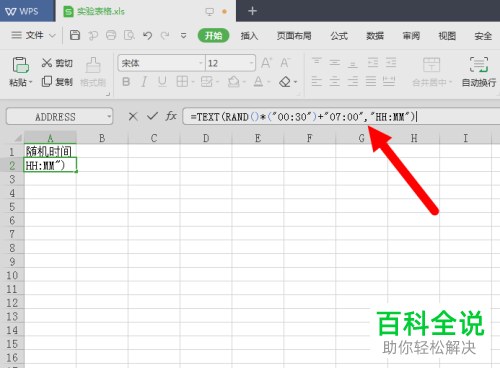The image size is (500, 368).
Task: Cancel formula entry with X icon
Action: coord(133,116)
